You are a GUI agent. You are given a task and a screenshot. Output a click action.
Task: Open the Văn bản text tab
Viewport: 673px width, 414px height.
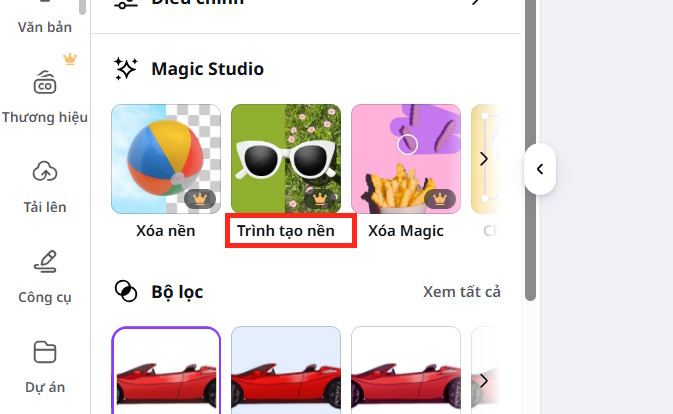[x=45, y=27]
